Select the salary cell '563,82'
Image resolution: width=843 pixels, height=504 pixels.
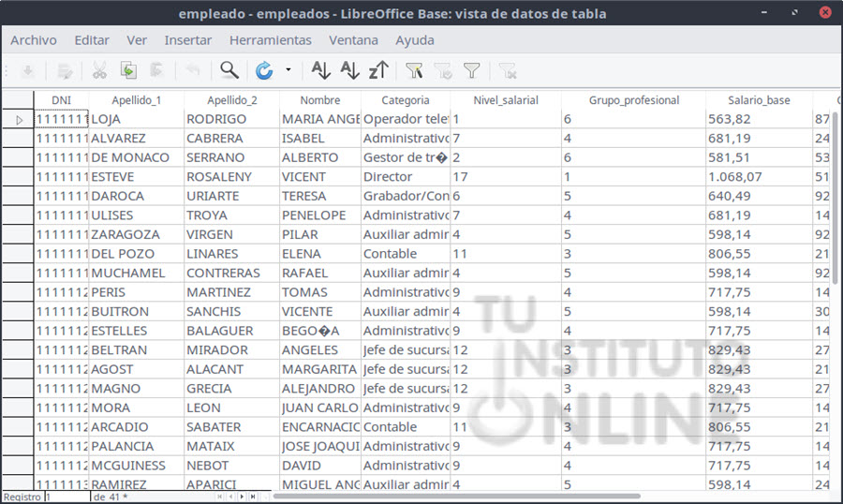(759, 119)
